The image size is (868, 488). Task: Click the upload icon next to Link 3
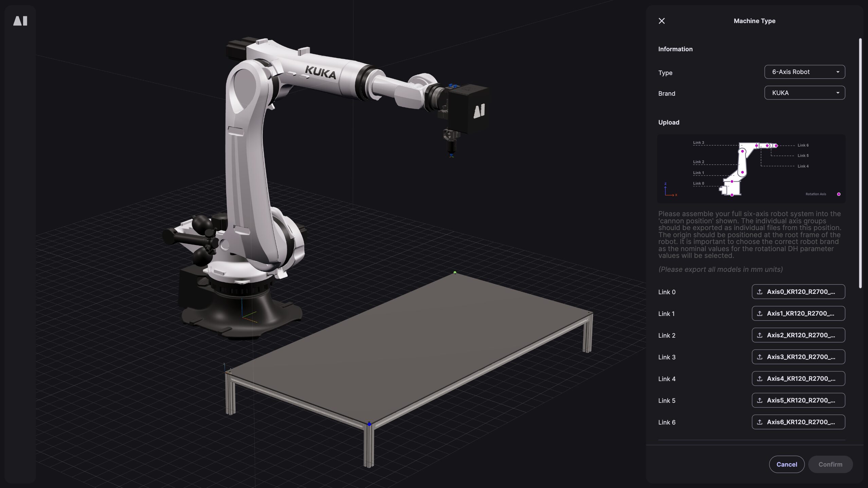tap(760, 357)
